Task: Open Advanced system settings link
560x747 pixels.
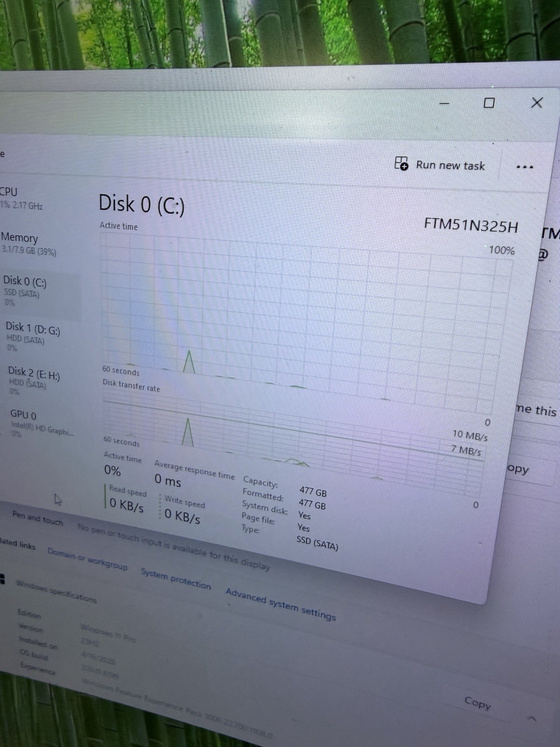Action: click(280, 605)
